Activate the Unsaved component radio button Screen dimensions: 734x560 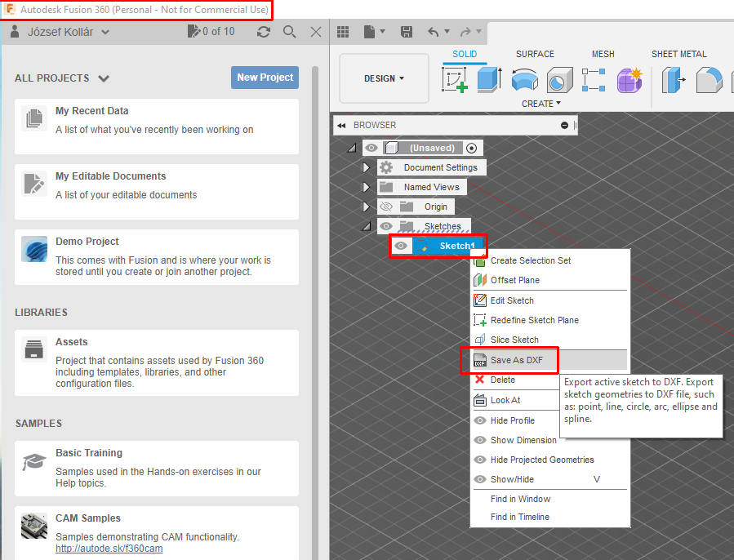click(472, 148)
